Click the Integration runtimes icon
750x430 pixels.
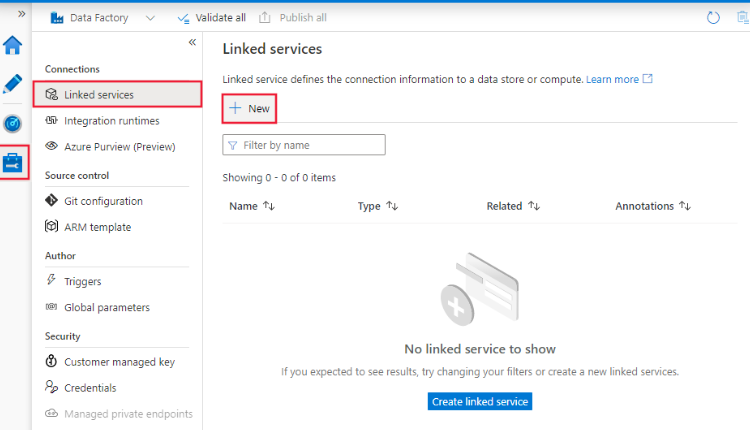pos(52,120)
